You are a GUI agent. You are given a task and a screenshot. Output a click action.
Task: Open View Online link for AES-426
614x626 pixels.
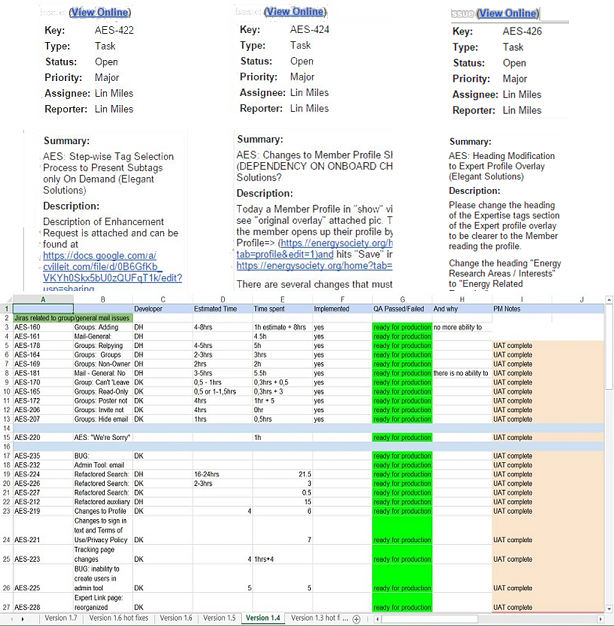click(x=508, y=14)
